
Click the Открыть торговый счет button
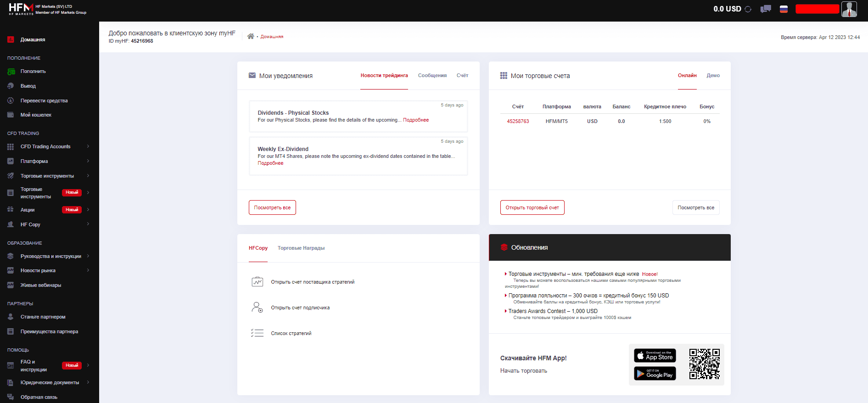[x=532, y=207]
